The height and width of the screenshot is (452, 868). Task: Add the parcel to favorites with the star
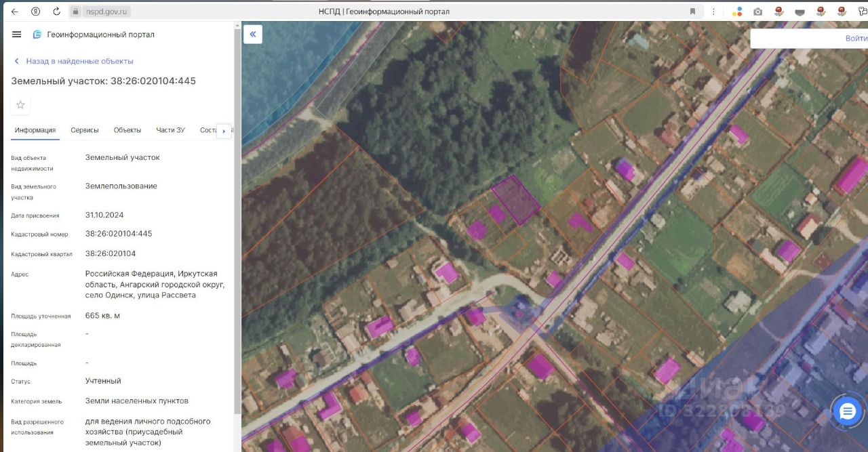[x=20, y=105]
